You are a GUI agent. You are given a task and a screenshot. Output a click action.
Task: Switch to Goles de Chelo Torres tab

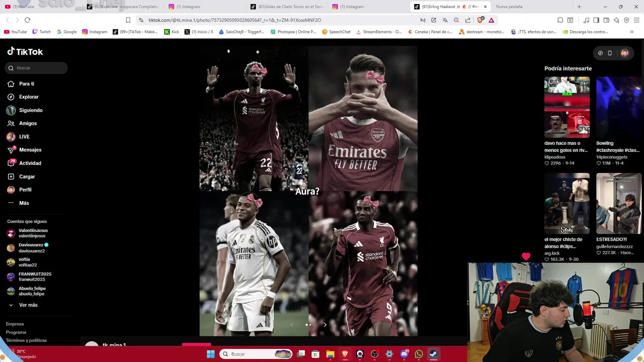287,7
